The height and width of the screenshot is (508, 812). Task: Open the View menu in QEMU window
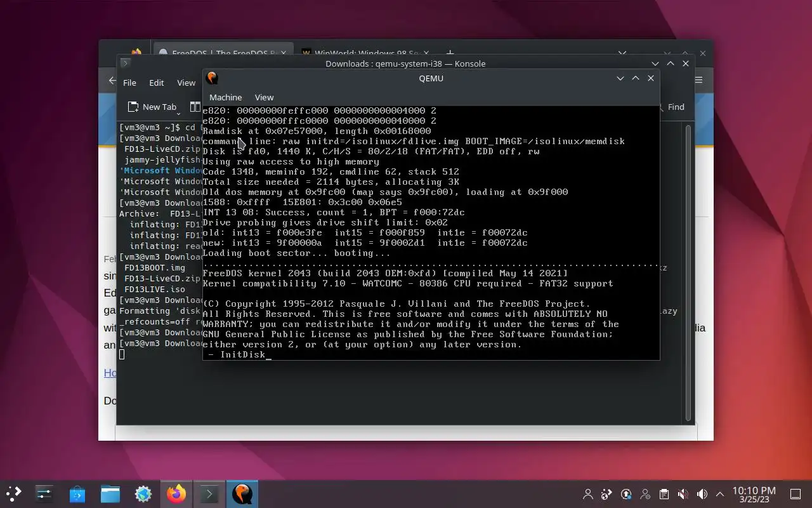pos(264,97)
